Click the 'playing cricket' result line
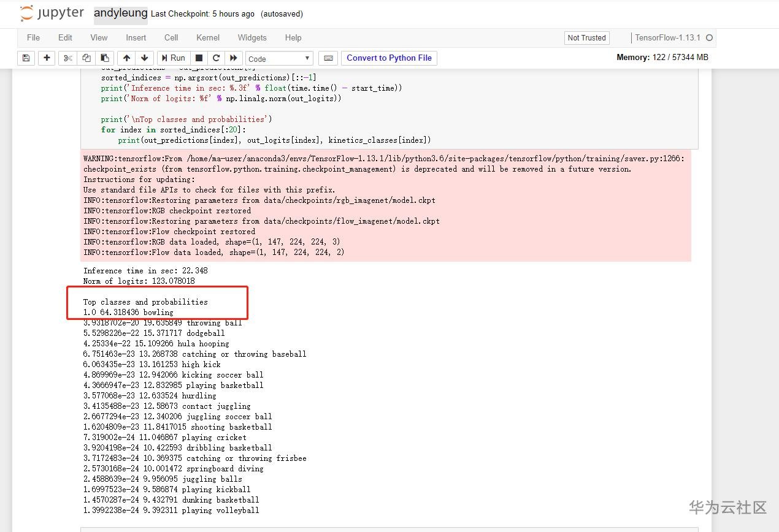 pos(165,438)
